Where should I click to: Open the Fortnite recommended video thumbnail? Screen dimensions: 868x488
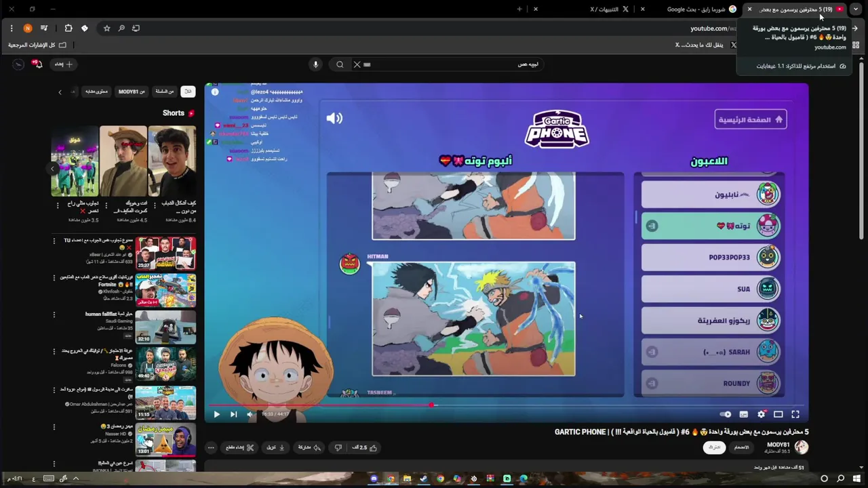[165, 290]
